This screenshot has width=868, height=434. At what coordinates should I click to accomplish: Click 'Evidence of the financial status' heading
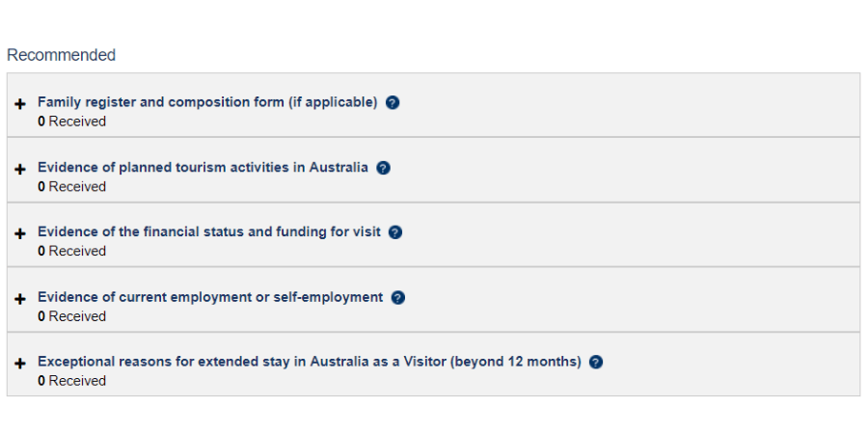pyautogui.click(x=209, y=231)
